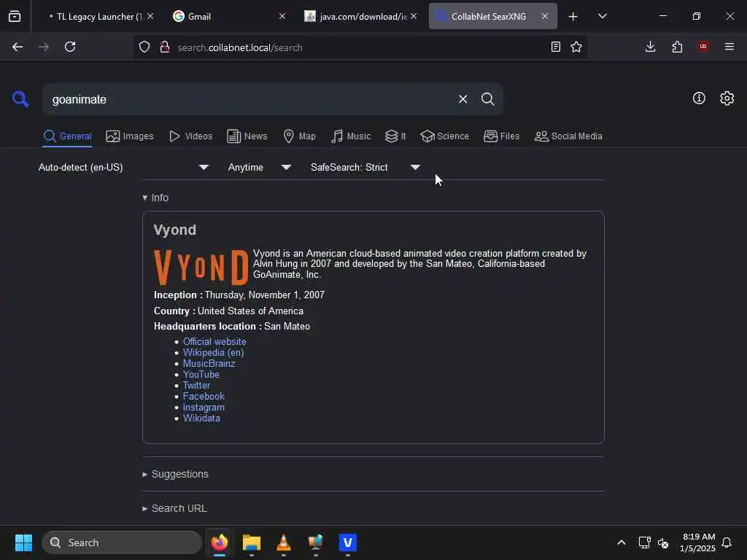Viewport: 747px width, 560px height.
Task: Open tracking protection shield icon
Action: click(x=144, y=47)
